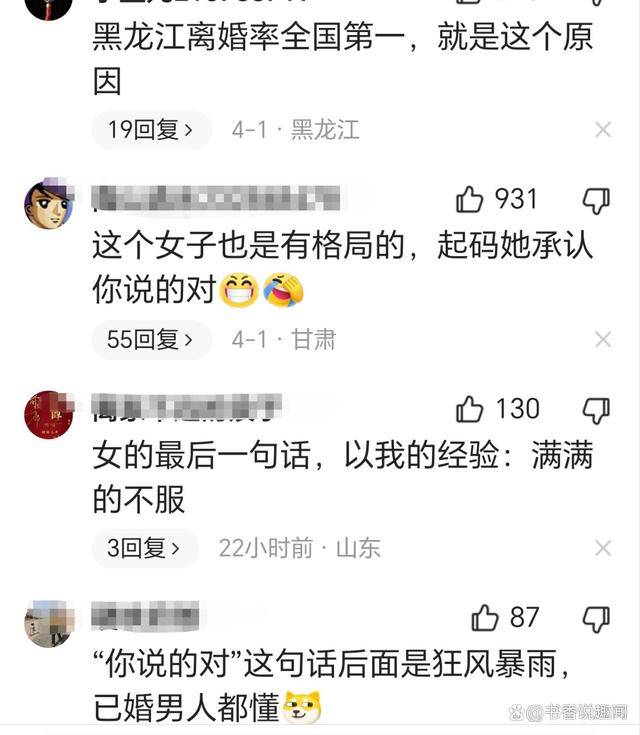Dislike the 87-like comment about 狂风暴雨

click(596, 619)
